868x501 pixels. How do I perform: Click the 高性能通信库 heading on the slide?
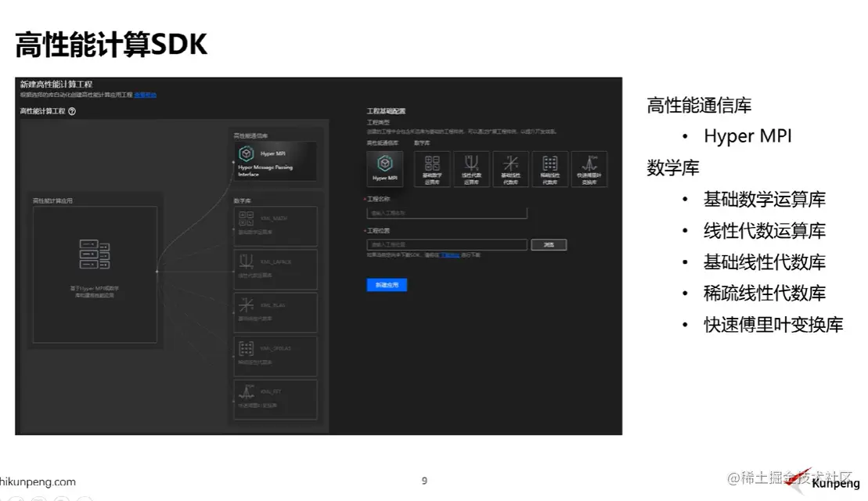pyautogui.click(x=699, y=105)
